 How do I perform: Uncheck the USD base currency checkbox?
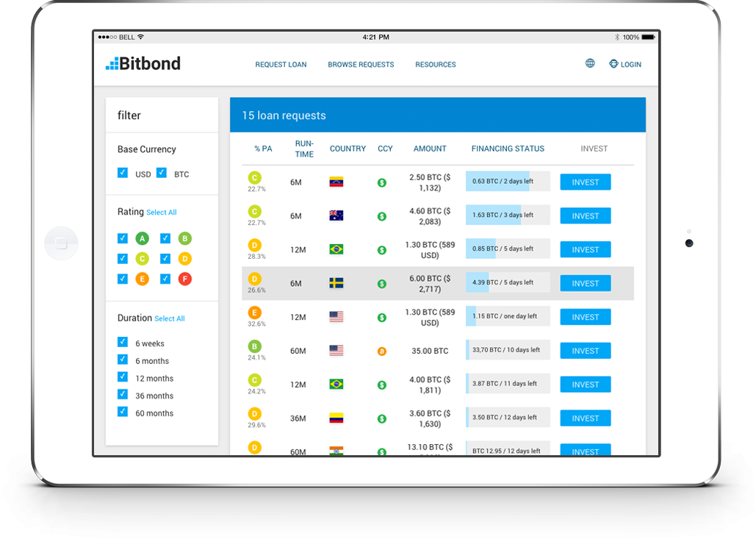point(123,174)
